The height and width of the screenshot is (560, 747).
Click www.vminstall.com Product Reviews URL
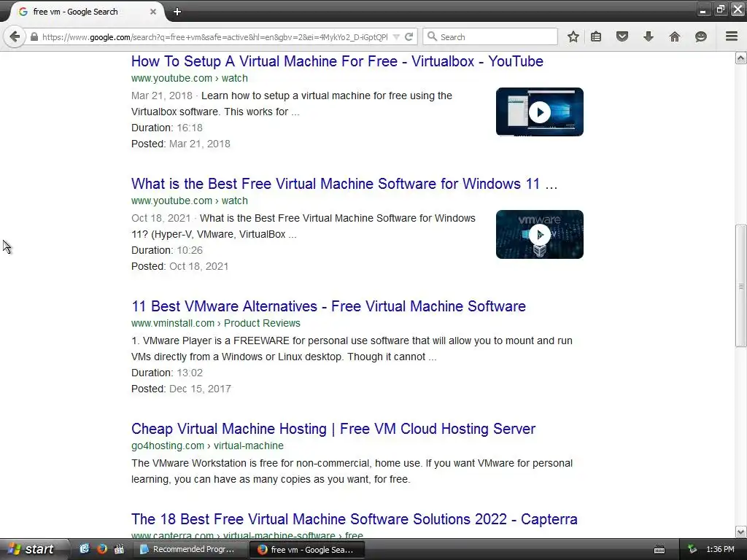point(216,323)
